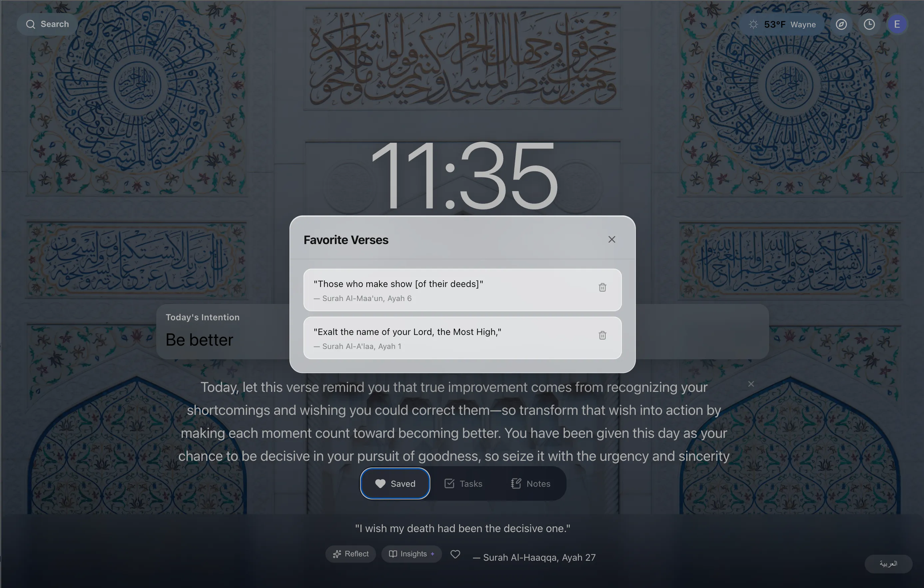Switch to the Notes tab
The image size is (924, 588).
click(x=531, y=484)
